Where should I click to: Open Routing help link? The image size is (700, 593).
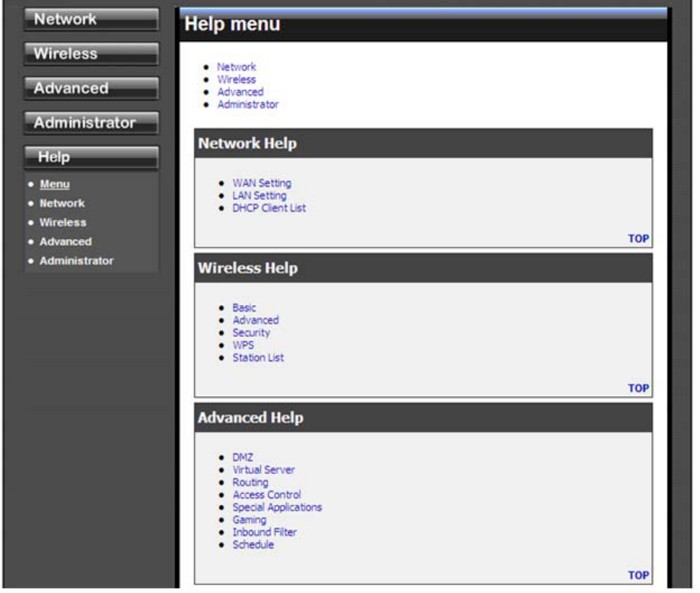(250, 483)
